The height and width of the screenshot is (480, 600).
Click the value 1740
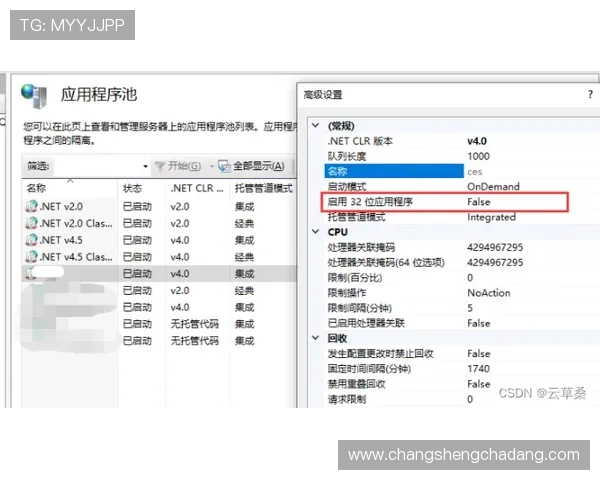[478, 369]
